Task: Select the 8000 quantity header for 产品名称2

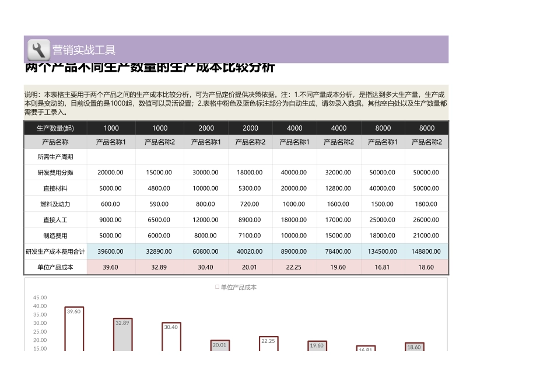Action: 426,128
